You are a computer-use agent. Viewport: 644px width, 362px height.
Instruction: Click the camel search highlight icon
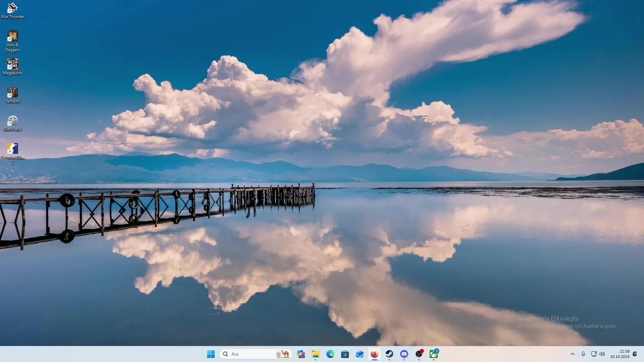pos(283,354)
